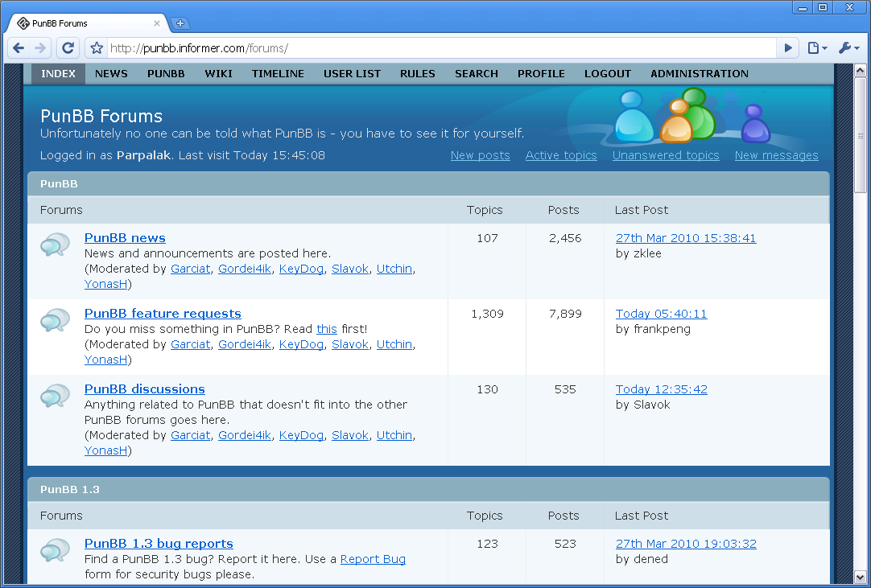Open moderator Utchin in PunBB discussions row
Viewport: 871px width, 588px height.
[394, 435]
